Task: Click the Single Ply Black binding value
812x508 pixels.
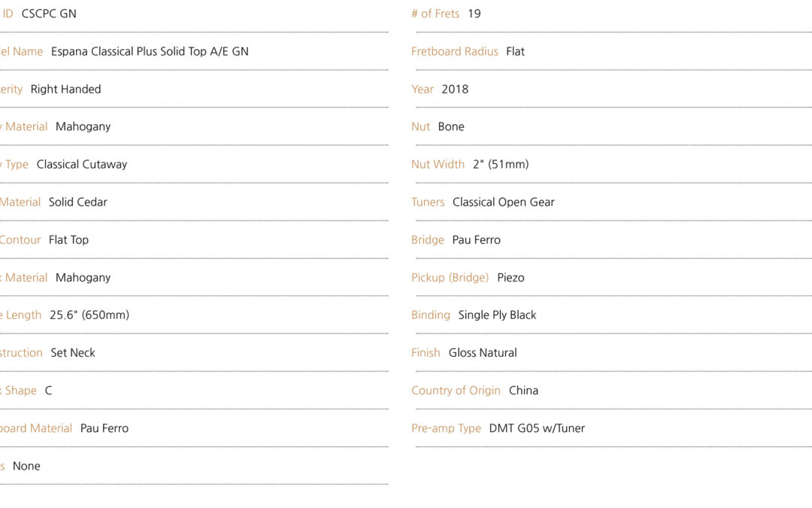Action: click(x=497, y=315)
